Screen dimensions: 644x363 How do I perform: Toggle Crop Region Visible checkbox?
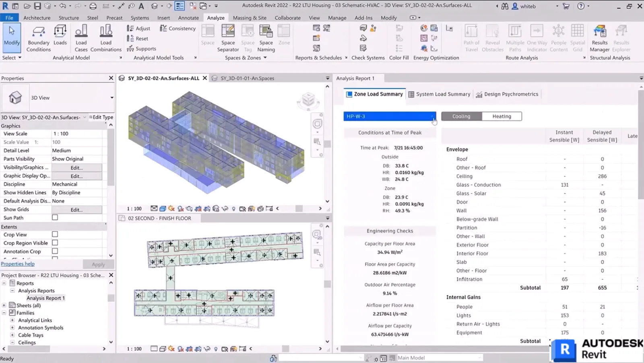(55, 243)
